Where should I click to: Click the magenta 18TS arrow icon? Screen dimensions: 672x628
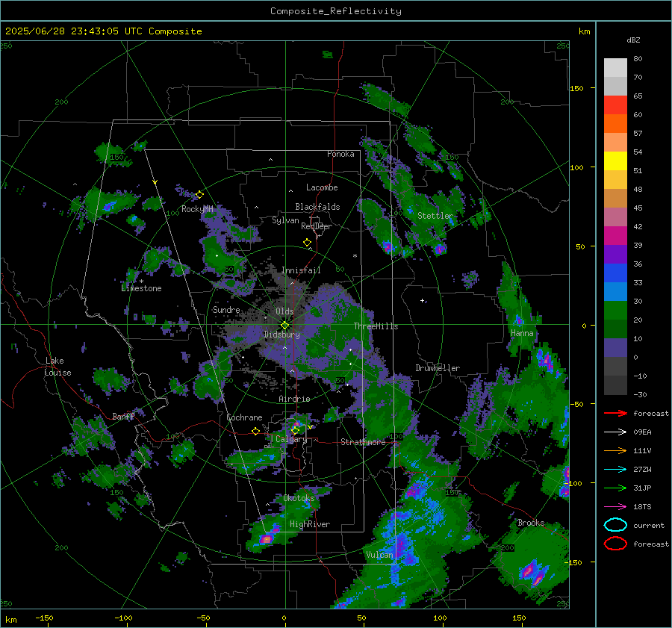coord(615,507)
